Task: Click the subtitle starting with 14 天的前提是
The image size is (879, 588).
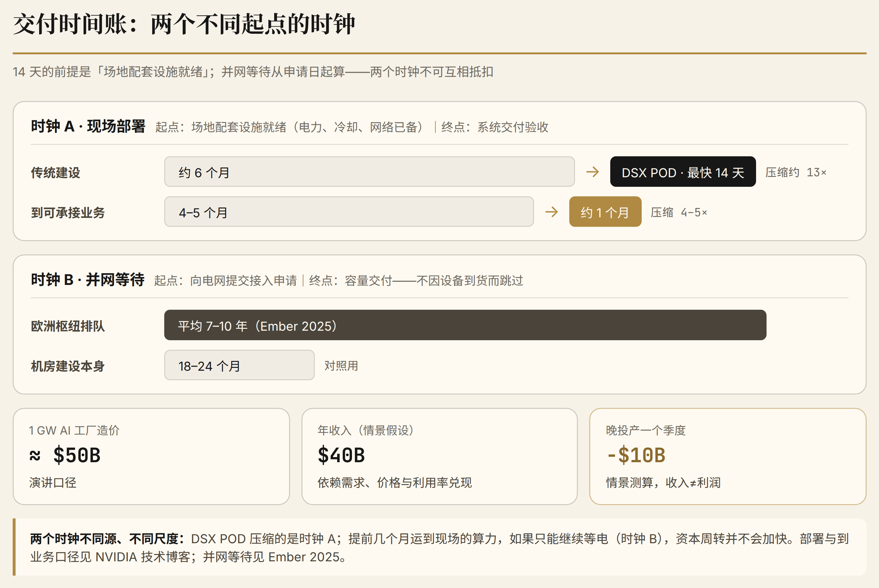Action: pyautogui.click(x=253, y=71)
